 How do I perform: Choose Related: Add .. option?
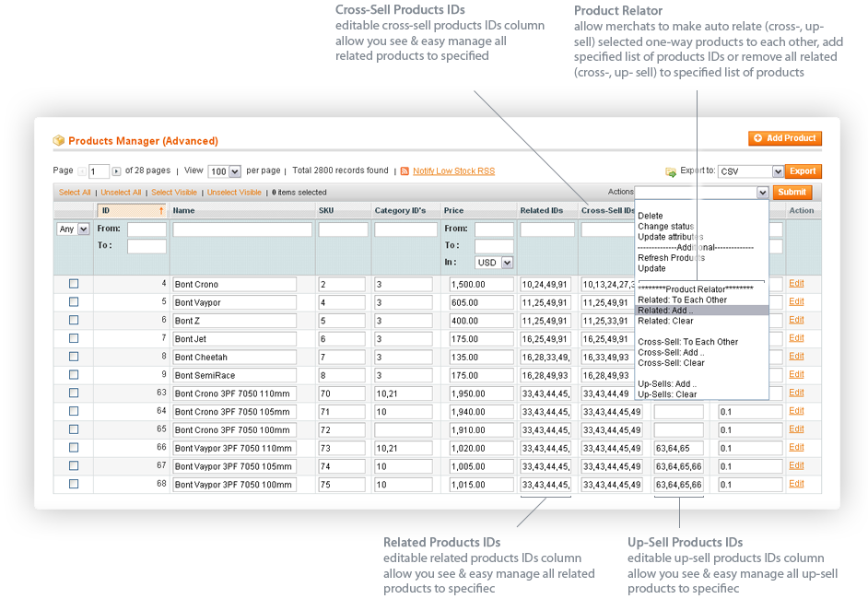(x=701, y=311)
